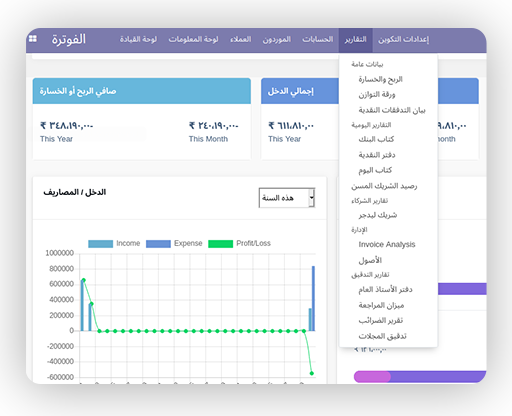
Task: Click the pink-purple progress bar at bottom
Action: click(x=420, y=377)
